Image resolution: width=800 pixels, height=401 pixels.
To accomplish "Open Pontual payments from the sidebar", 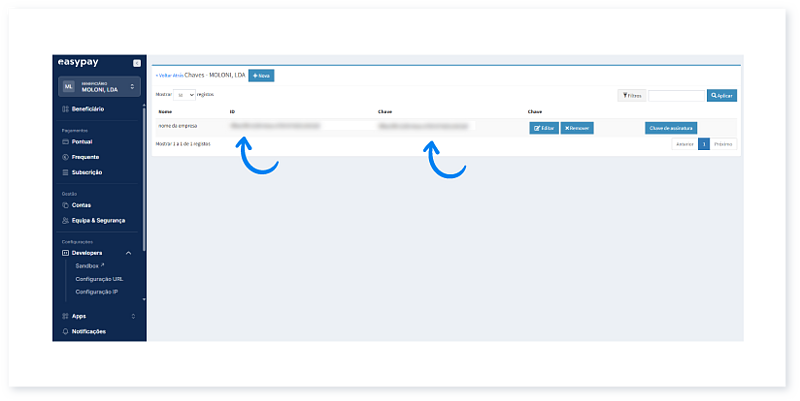I will (x=81, y=142).
